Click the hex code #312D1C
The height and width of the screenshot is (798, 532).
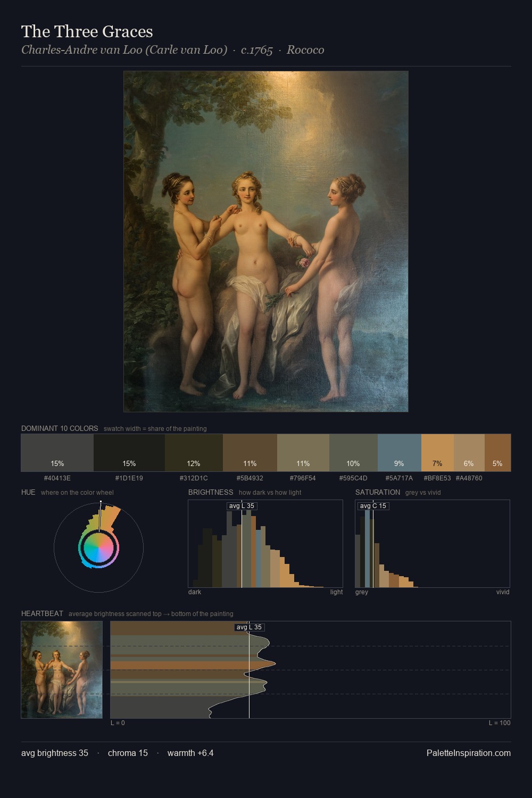(x=194, y=478)
